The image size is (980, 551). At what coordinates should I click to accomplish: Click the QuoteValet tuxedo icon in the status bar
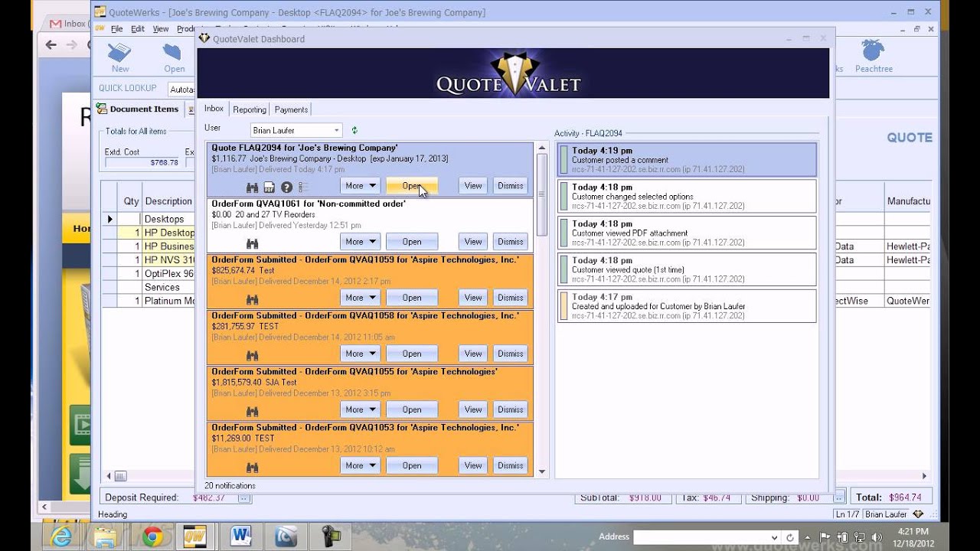coord(919,514)
